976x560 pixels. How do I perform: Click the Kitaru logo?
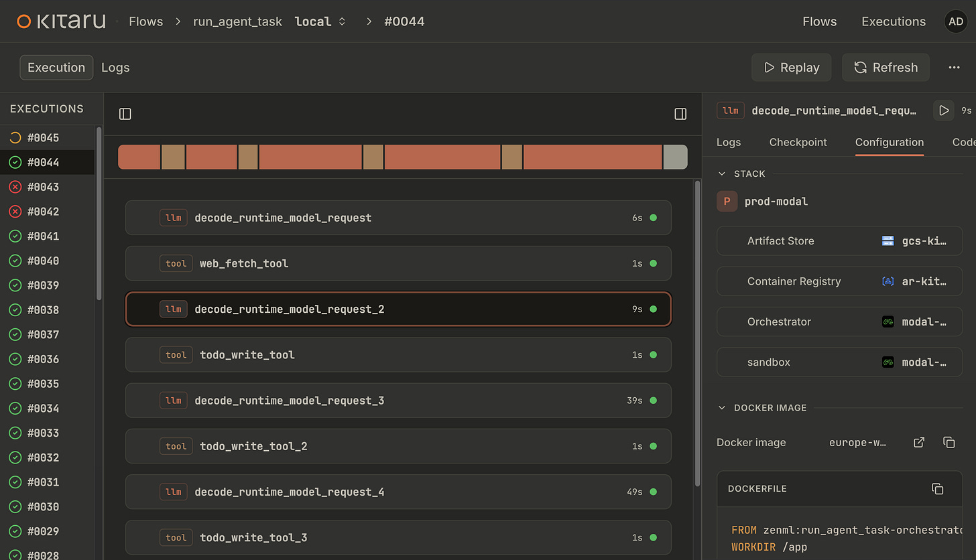click(x=61, y=21)
